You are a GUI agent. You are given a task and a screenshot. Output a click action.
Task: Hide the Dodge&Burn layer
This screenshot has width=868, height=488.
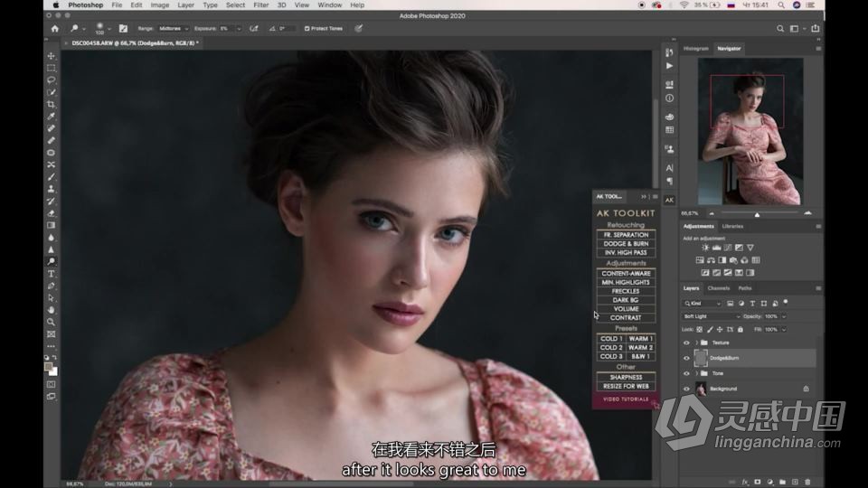[x=686, y=359]
